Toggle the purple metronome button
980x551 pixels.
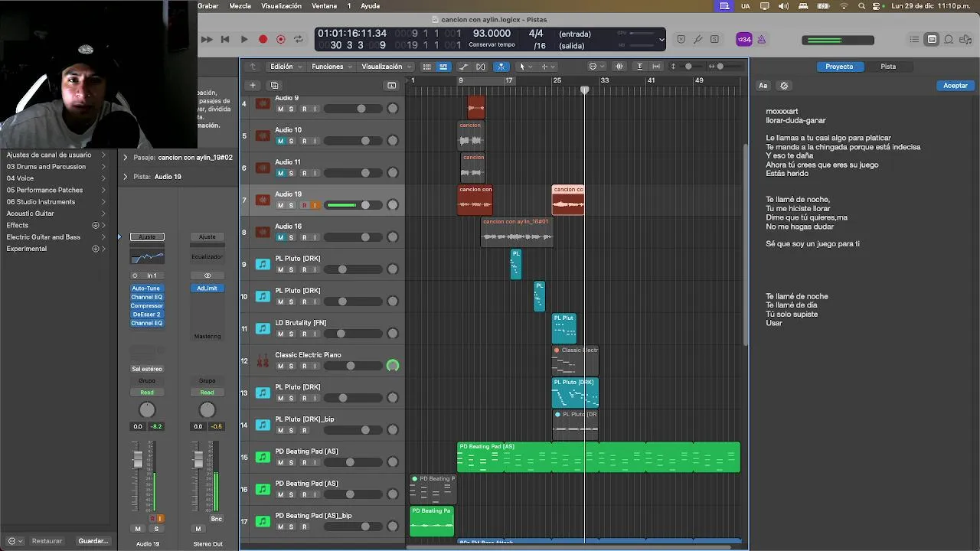pyautogui.click(x=762, y=39)
